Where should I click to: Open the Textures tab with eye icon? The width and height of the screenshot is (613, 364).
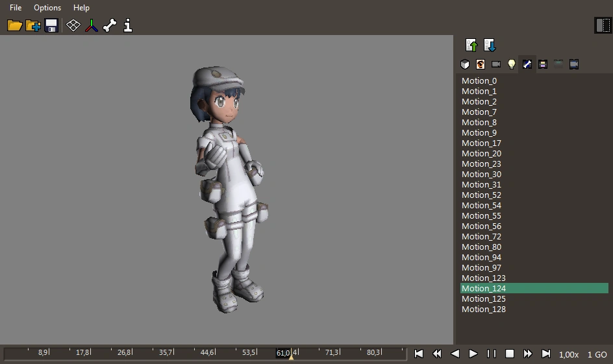click(481, 64)
